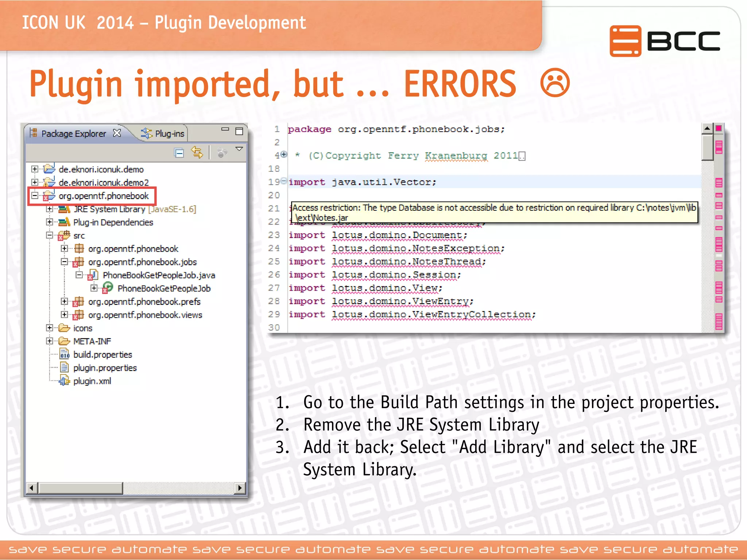Expand the PhoneBookGetPeopleJob class node
Screen dimensions: 747x560
coord(94,288)
